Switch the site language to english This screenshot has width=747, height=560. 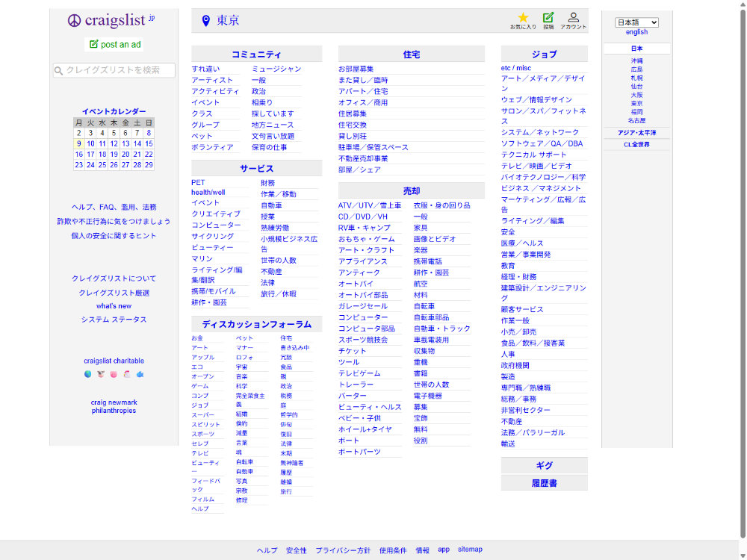[636, 32]
